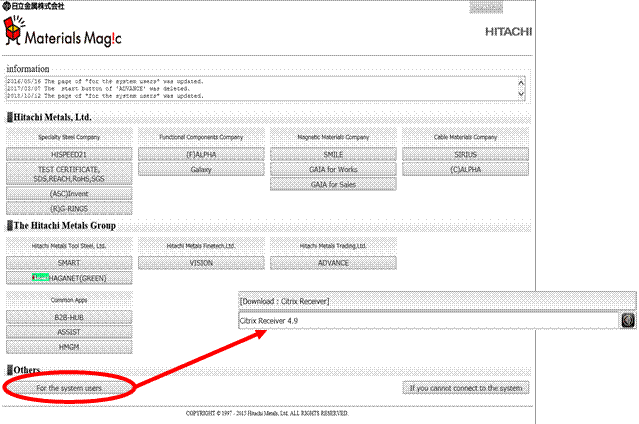Open B2B-HUB common app
Viewport: 639px width, 424px height.
click(69, 316)
